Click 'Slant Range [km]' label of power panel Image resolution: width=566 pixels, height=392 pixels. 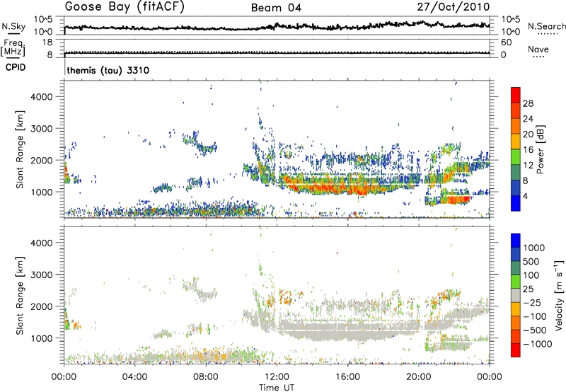[x=20, y=149]
